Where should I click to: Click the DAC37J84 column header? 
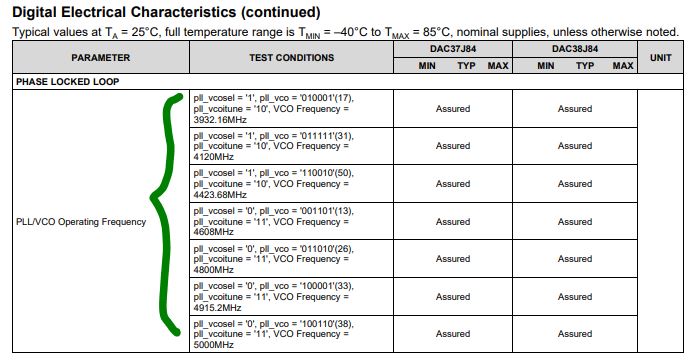pos(453,49)
